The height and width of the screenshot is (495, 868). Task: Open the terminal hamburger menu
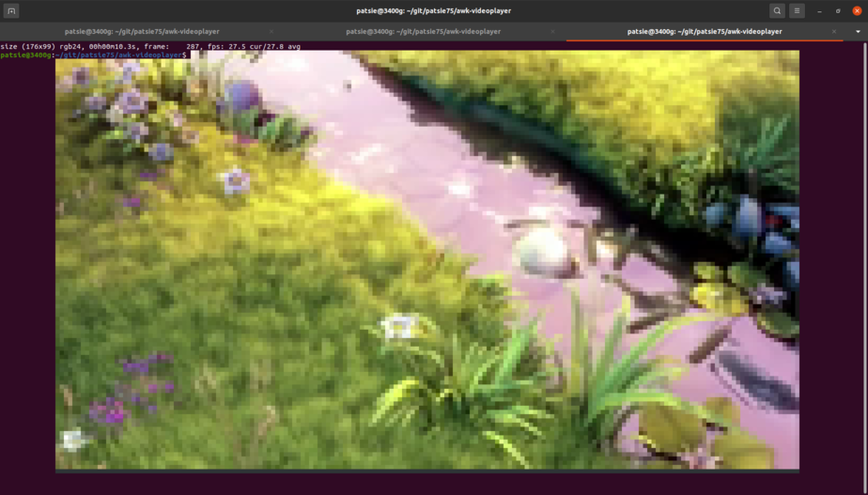coord(798,10)
